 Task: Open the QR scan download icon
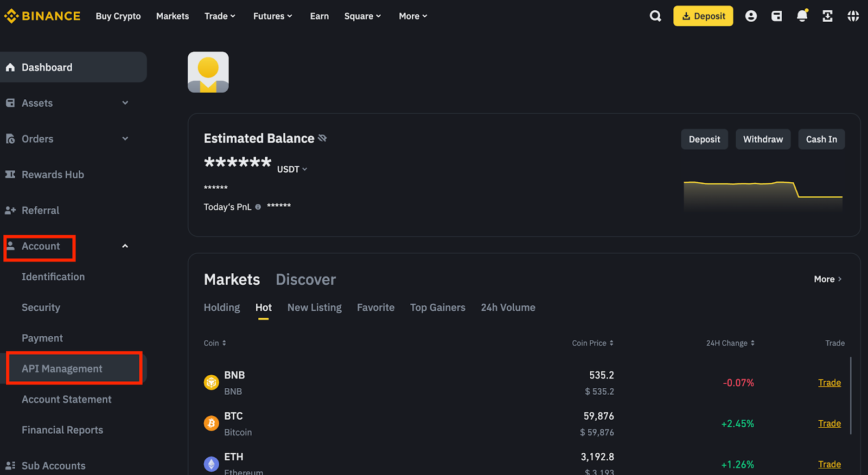(x=827, y=16)
